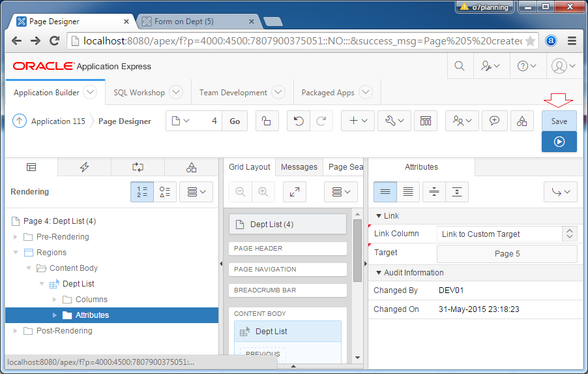This screenshot has width=588, height=374.
Task: Switch to the Page Shared Components tab
Action: 191,167
